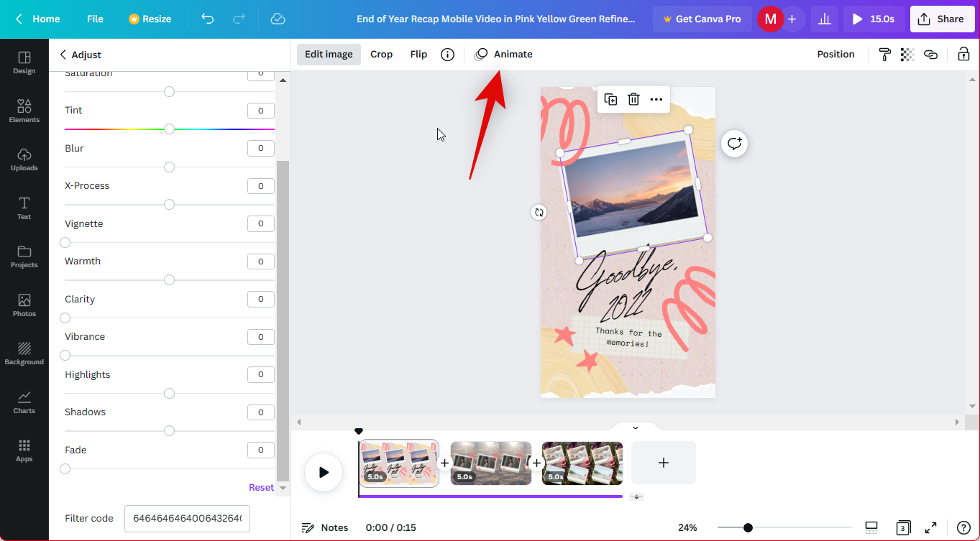
Task: Click the Undo arrow
Action: 208,19
